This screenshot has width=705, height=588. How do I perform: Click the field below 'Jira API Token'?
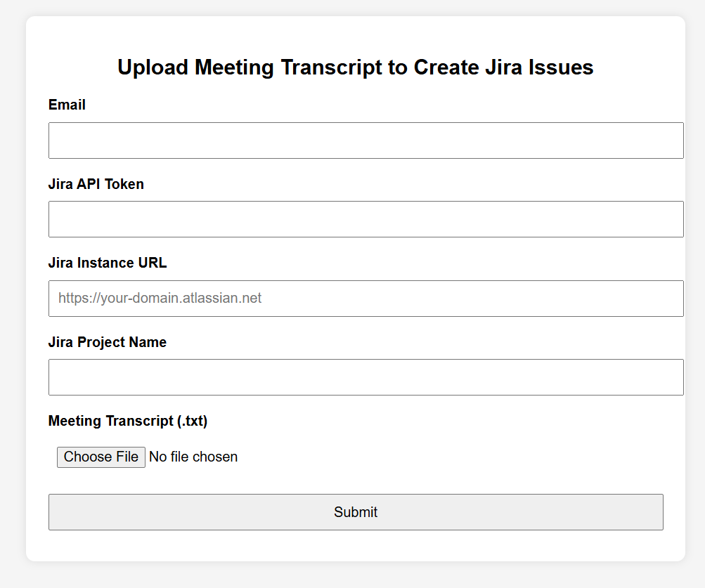click(366, 219)
